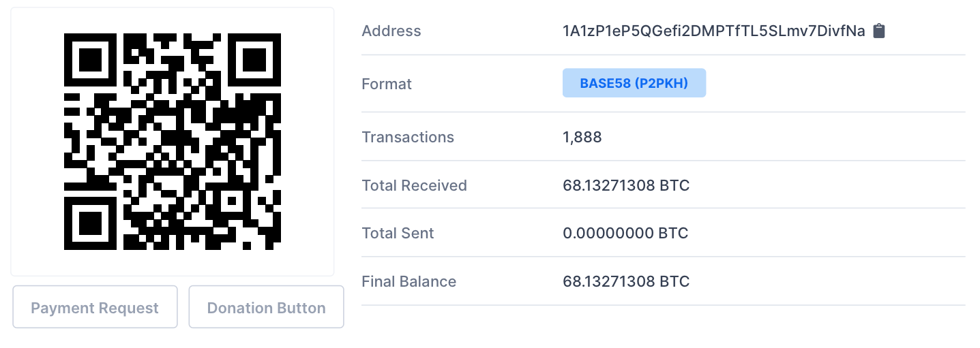Select the Total Received value 68.13271308 BTC
The image size is (980, 348).
tap(626, 185)
